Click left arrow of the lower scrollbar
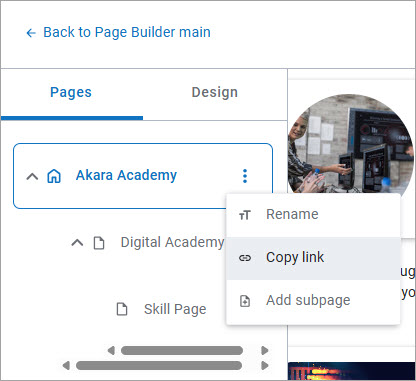 [66, 366]
